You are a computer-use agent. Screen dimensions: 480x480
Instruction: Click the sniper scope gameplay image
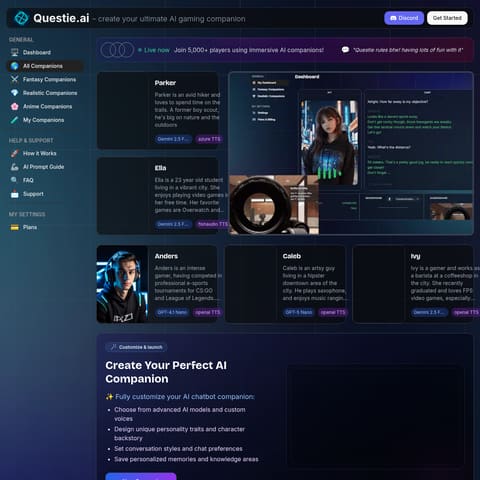coord(274,205)
